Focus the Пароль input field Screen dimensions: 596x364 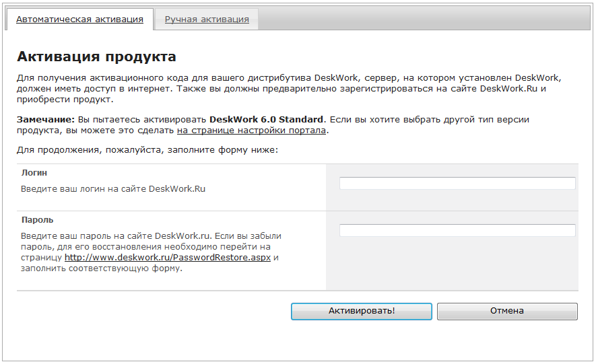pos(457,230)
